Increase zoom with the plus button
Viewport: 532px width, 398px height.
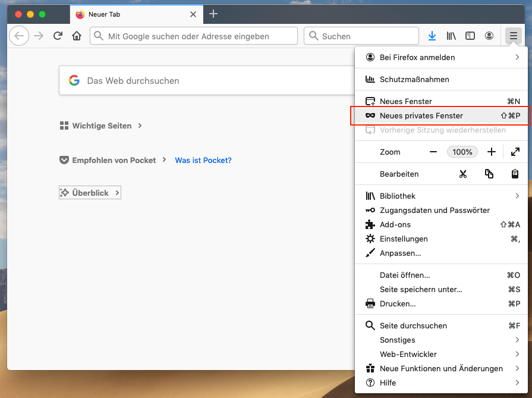[x=492, y=152]
